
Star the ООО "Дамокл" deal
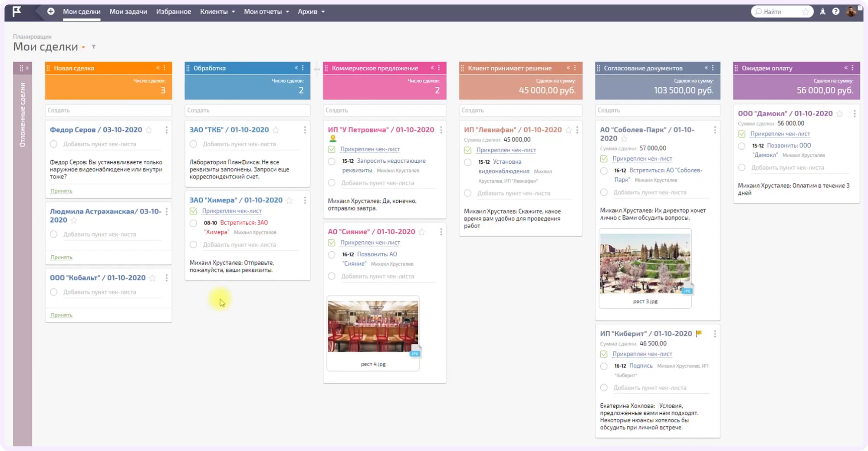click(839, 114)
